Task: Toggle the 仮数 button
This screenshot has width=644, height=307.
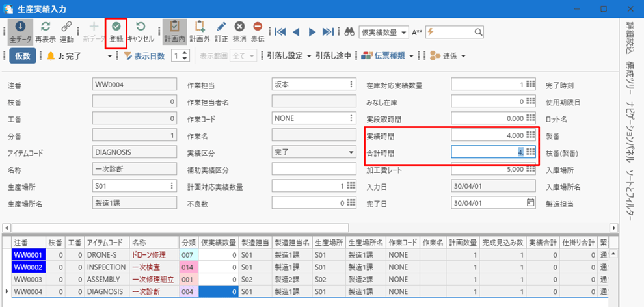Action: coord(23,56)
